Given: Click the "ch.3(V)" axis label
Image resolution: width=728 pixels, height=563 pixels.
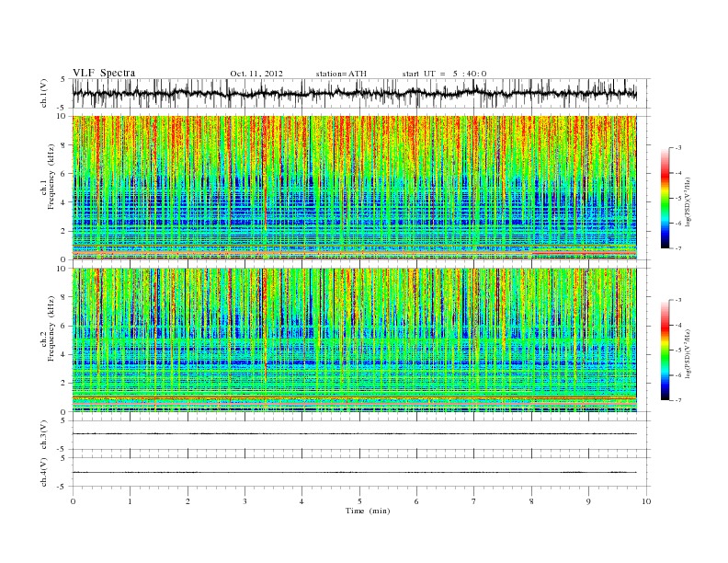Looking at the screenshot, I should (x=44, y=435).
